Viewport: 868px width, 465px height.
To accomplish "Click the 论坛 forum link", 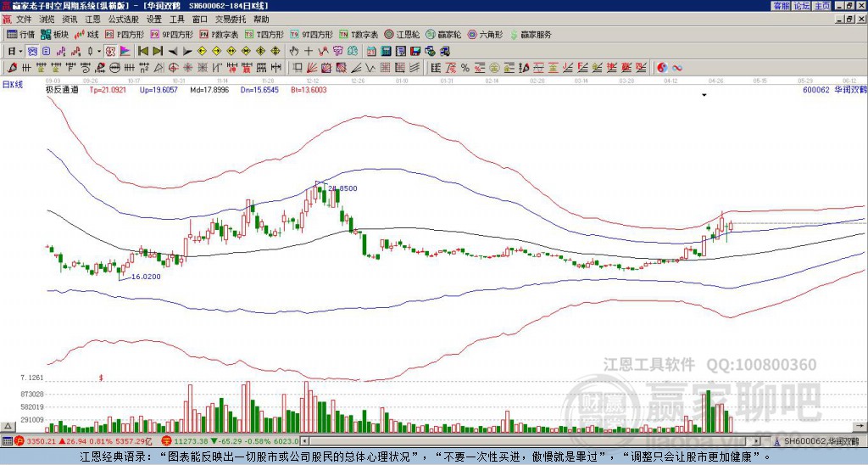I will [x=801, y=6].
